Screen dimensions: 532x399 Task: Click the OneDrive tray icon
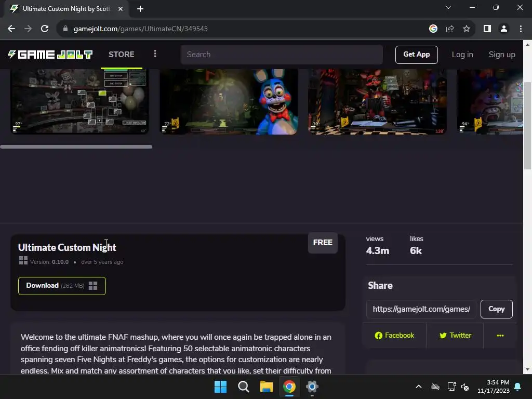click(x=435, y=387)
